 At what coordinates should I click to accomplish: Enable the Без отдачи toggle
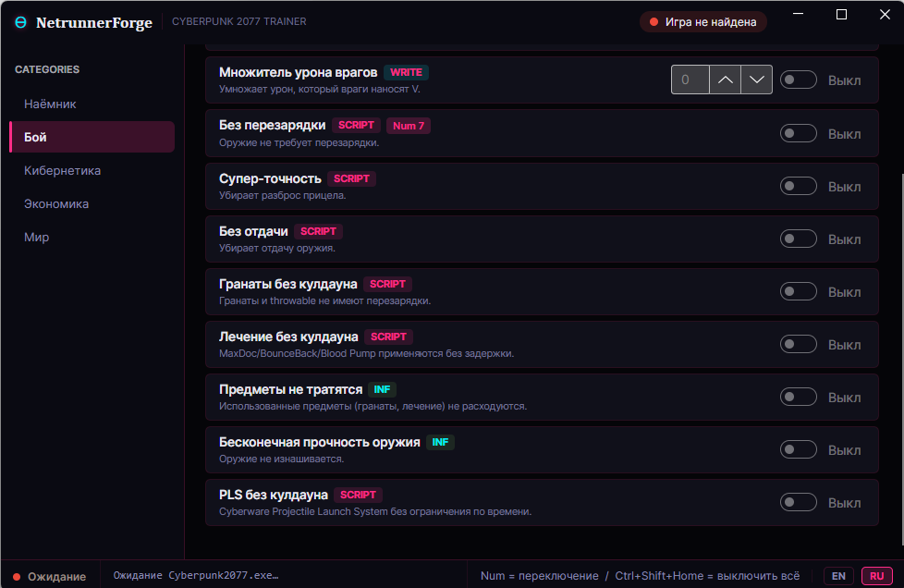[799, 239]
